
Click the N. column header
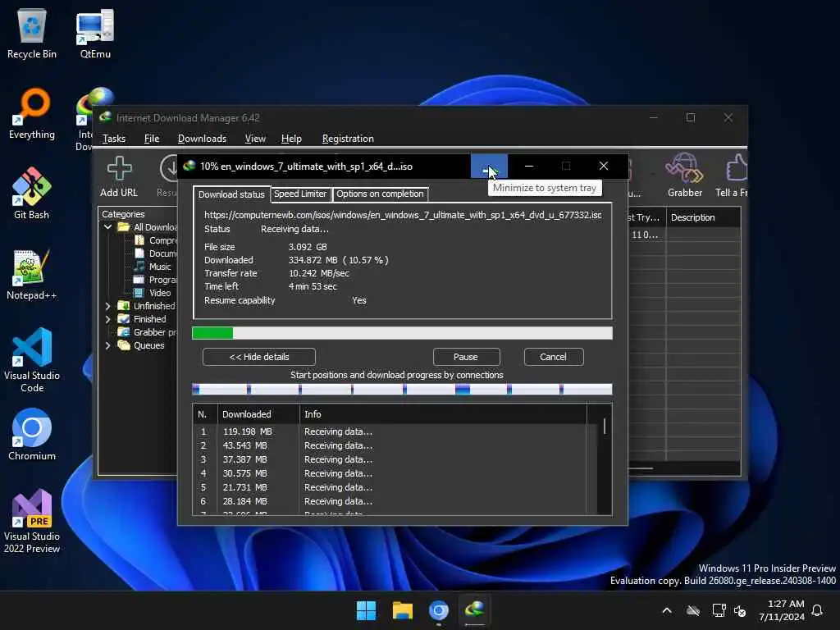(204, 414)
